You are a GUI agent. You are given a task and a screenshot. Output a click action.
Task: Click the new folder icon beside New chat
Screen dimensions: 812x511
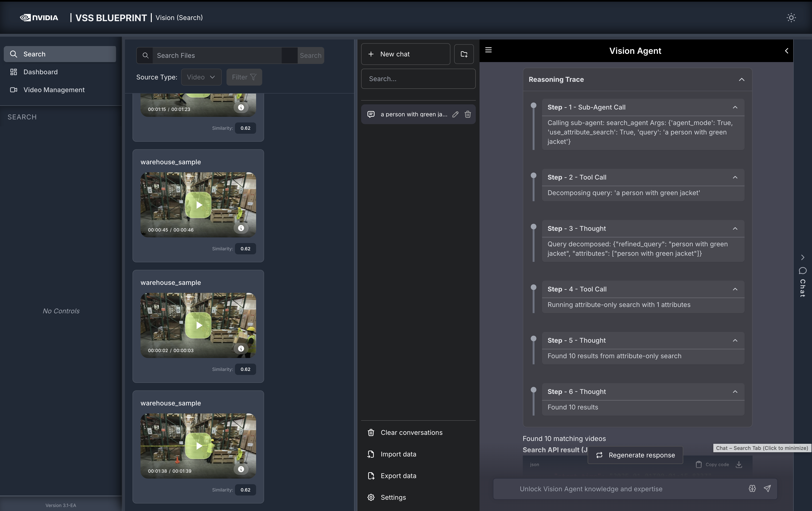coord(464,54)
